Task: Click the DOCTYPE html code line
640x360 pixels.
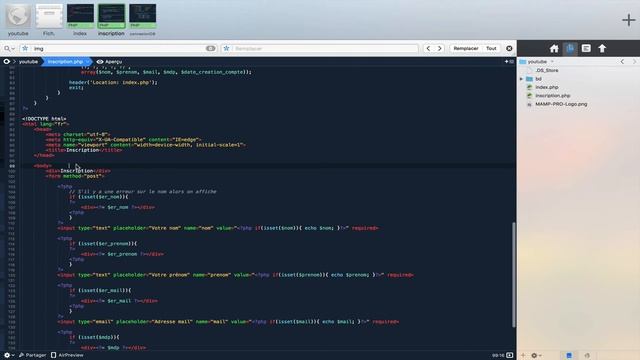Action: pos(44,119)
